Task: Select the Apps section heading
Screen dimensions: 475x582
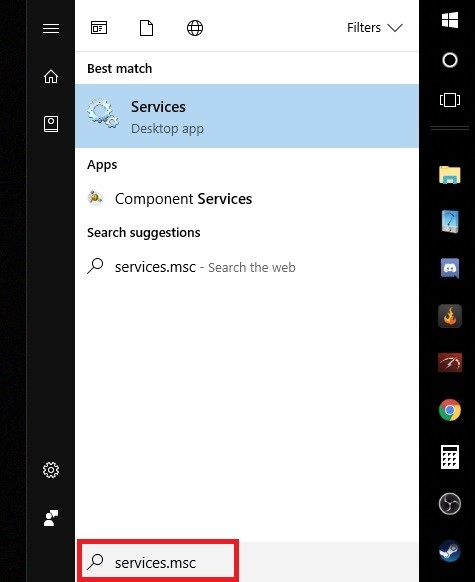Action: point(102,165)
